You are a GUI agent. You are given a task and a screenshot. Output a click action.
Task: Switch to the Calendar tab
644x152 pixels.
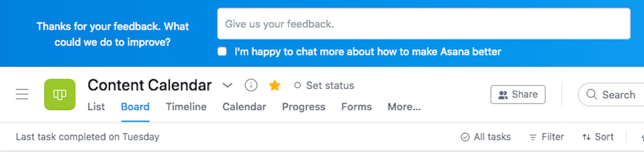coord(244,107)
